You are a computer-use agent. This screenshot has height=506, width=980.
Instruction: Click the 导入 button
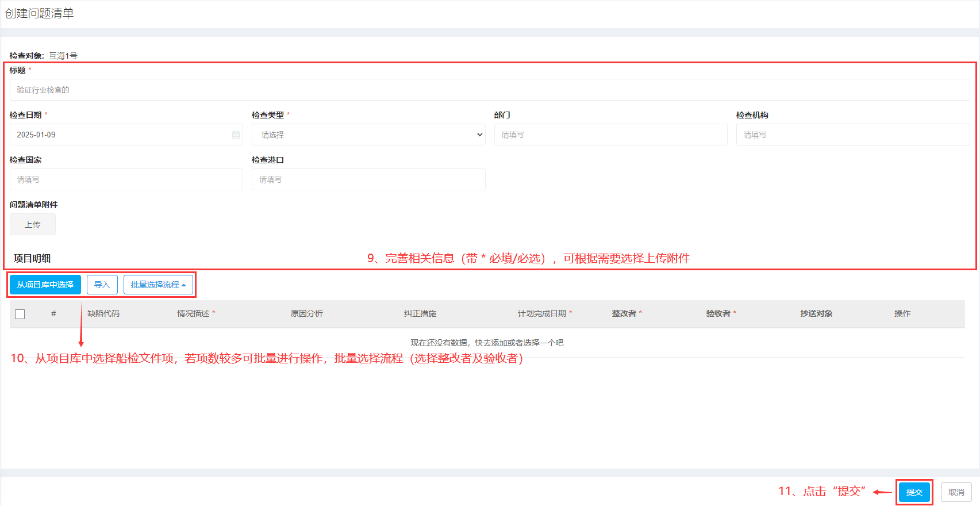coord(102,285)
